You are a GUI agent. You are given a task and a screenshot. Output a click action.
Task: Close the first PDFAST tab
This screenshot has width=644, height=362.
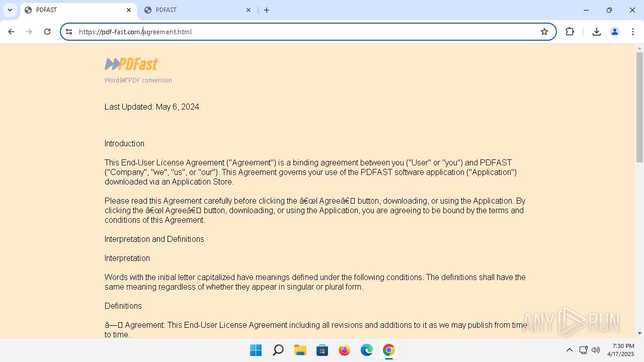click(129, 10)
